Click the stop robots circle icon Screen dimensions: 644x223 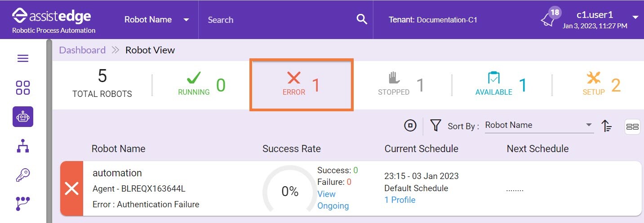pos(410,126)
